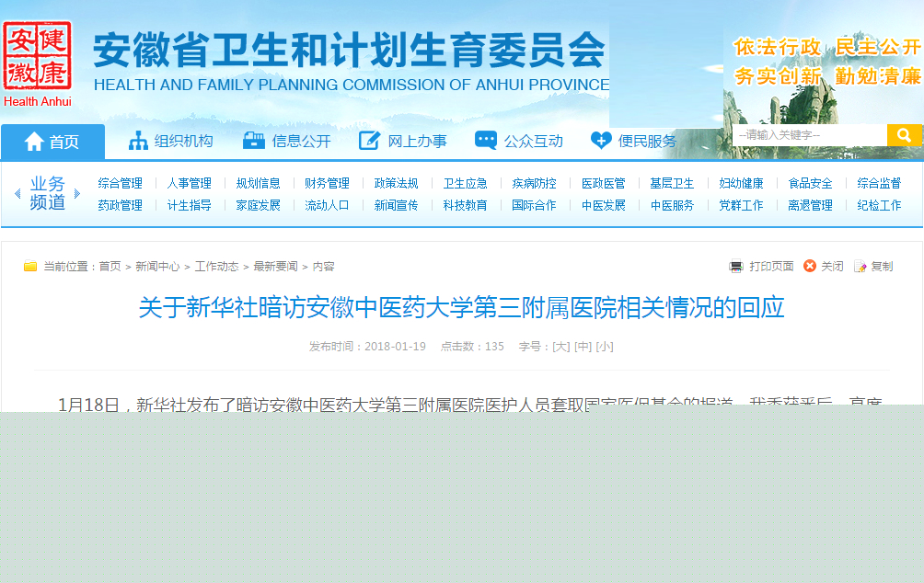
Task: Click the keyword search input field
Action: [x=810, y=135]
